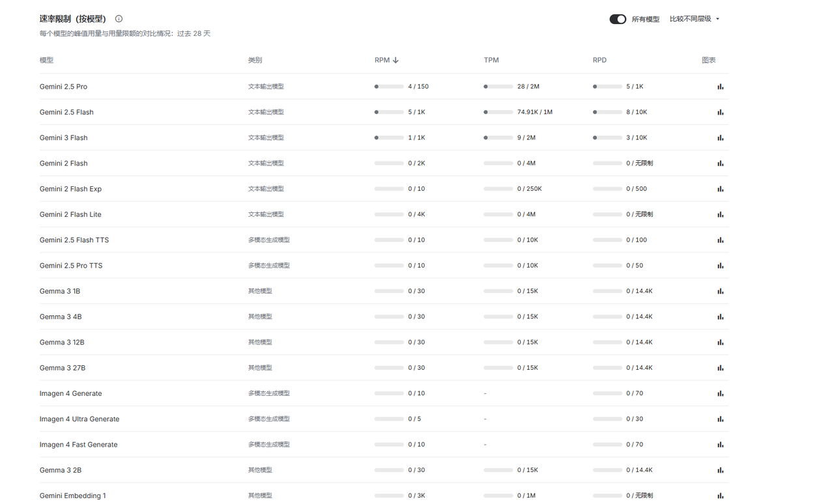Open the chart icon for Gemini 2.5 Flash
The height and width of the screenshot is (504, 834).
tap(720, 112)
